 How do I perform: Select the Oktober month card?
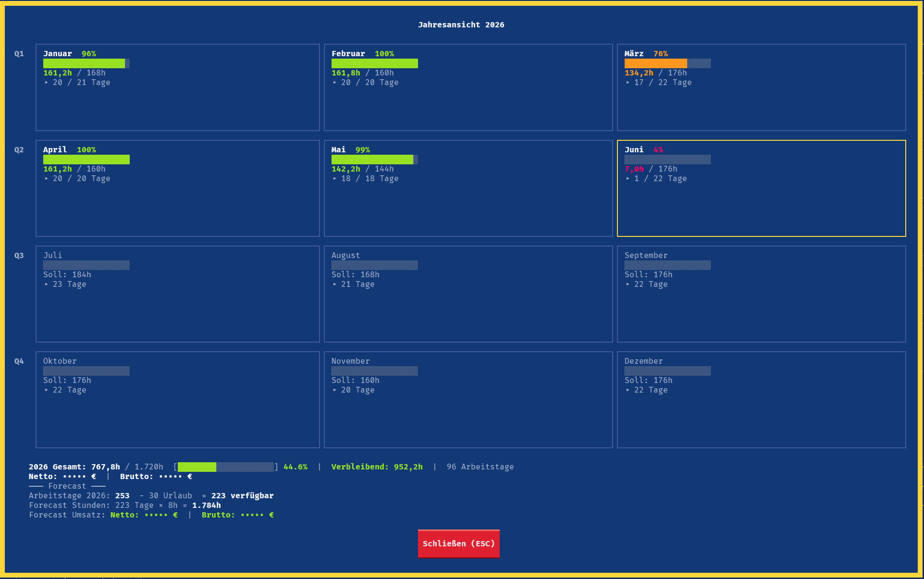(x=178, y=400)
